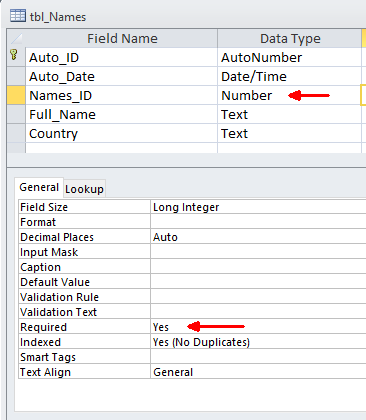Image resolution: width=366 pixels, height=420 pixels.
Task: Click the empty Smart Tags property box
Action: [258, 357]
